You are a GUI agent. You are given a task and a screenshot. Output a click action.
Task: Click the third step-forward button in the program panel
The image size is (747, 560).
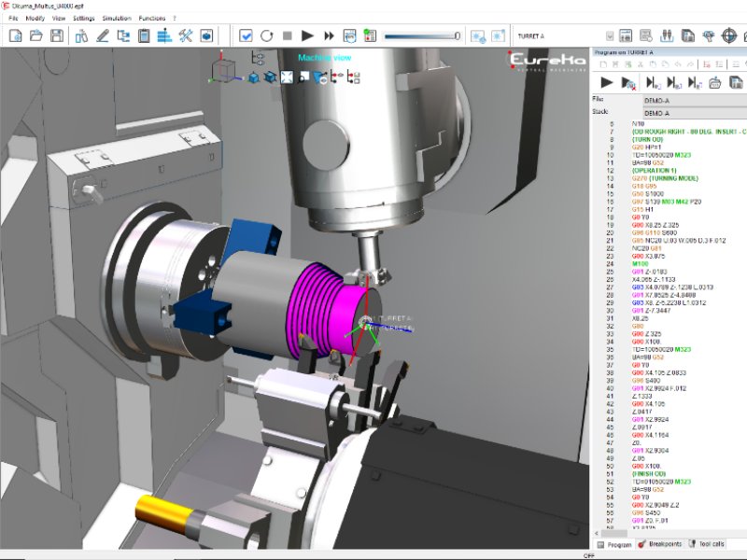point(695,83)
